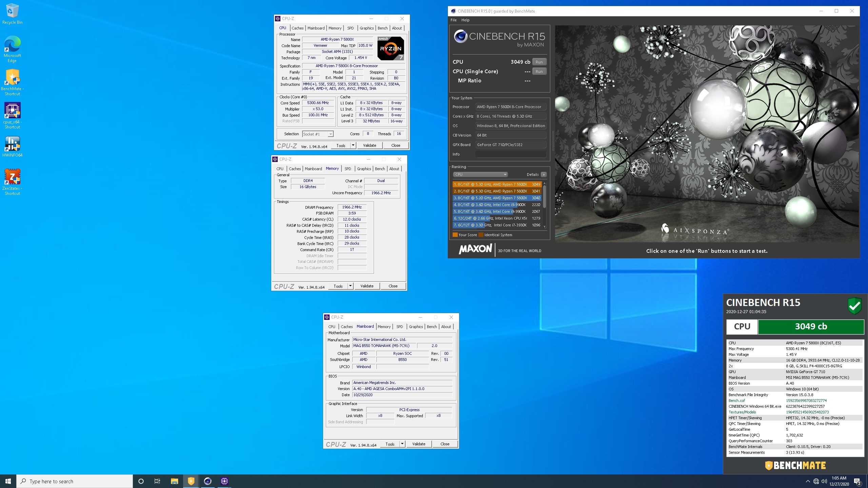The image size is (868, 488).
Task: Switch to Cinebench in the taskbar
Action: (x=208, y=481)
